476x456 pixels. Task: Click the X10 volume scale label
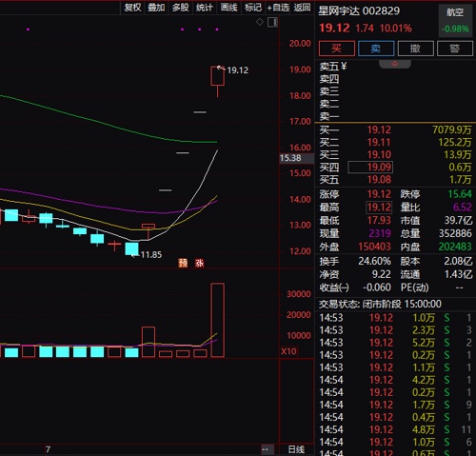[x=288, y=351]
